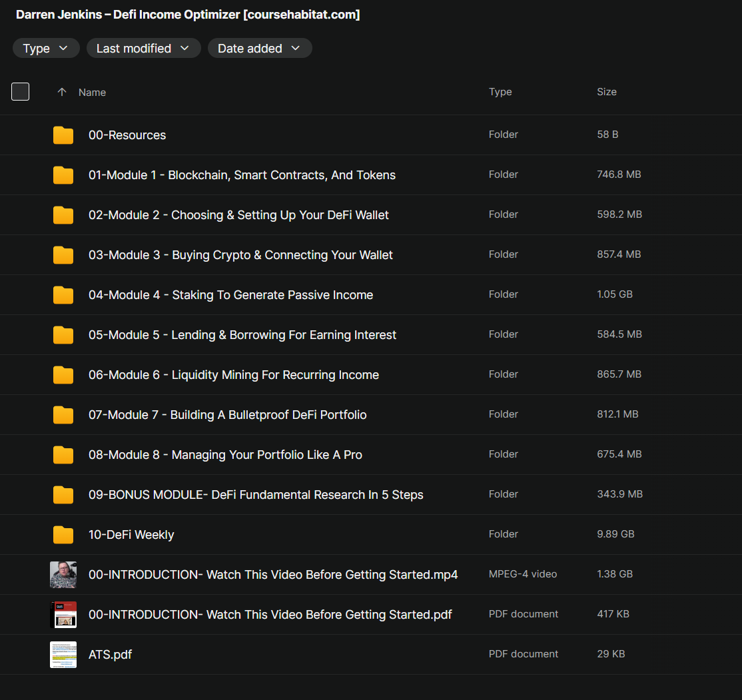Open the Type filter dropdown

point(46,48)
